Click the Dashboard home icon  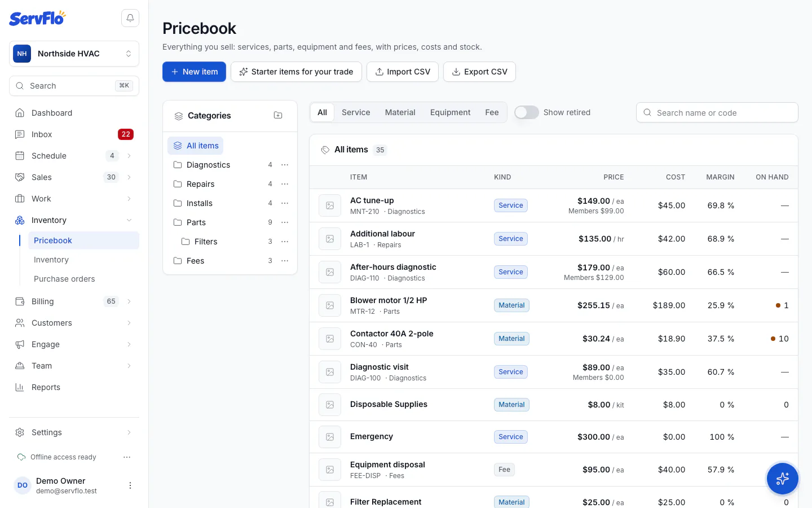(20, 113)
